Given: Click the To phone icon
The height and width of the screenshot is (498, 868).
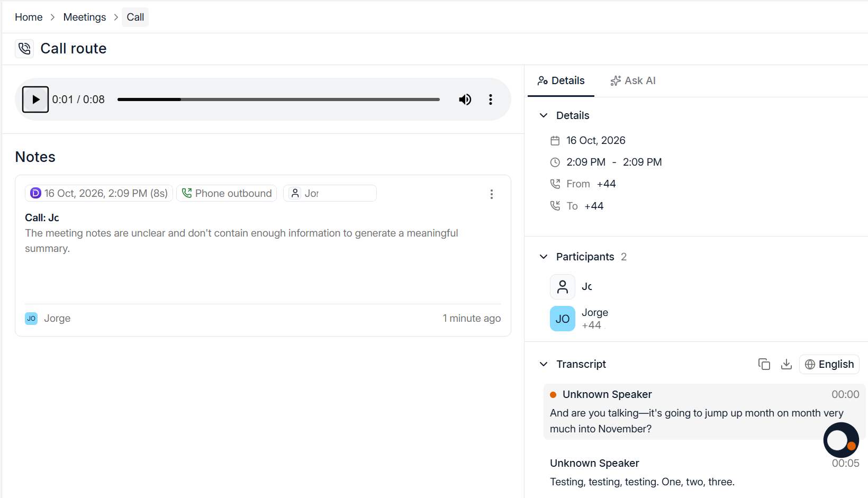Looking at the screenshot, I should click(555, 206).
